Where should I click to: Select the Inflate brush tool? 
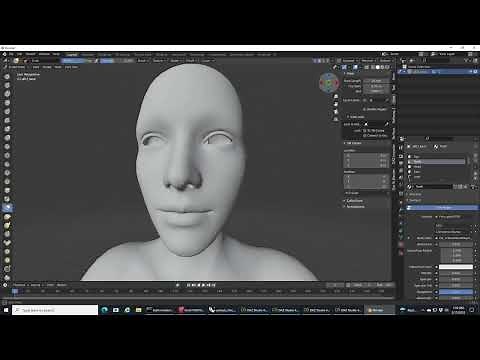coord(7,129)
